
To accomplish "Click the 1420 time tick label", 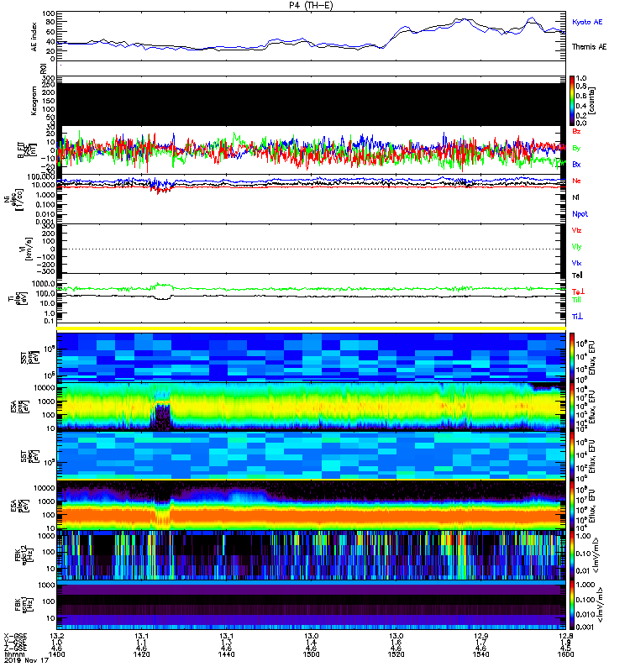I will [x=141, y=654].
